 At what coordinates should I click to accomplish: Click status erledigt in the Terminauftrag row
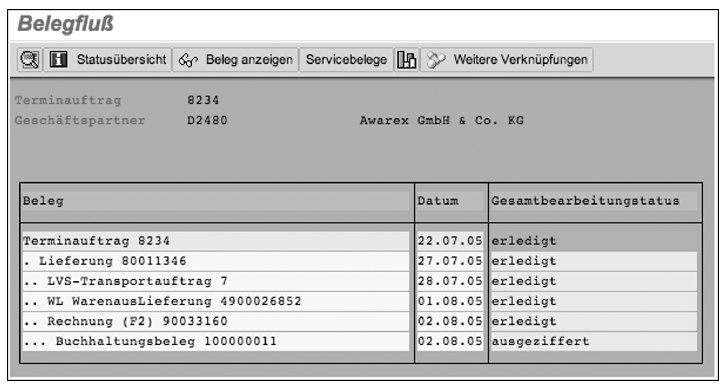click(x=524, y=241)
